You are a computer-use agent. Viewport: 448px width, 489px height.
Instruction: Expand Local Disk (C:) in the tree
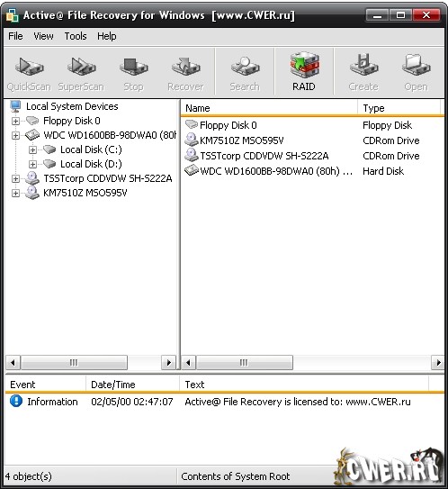point(32,150)
